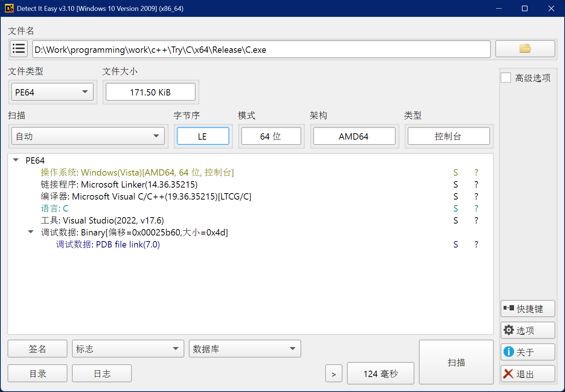Image resolution: width=565 pixels, height=392 pixels.
Task: Click ? on the 操作系统 row
Action: tap(476, 172)
